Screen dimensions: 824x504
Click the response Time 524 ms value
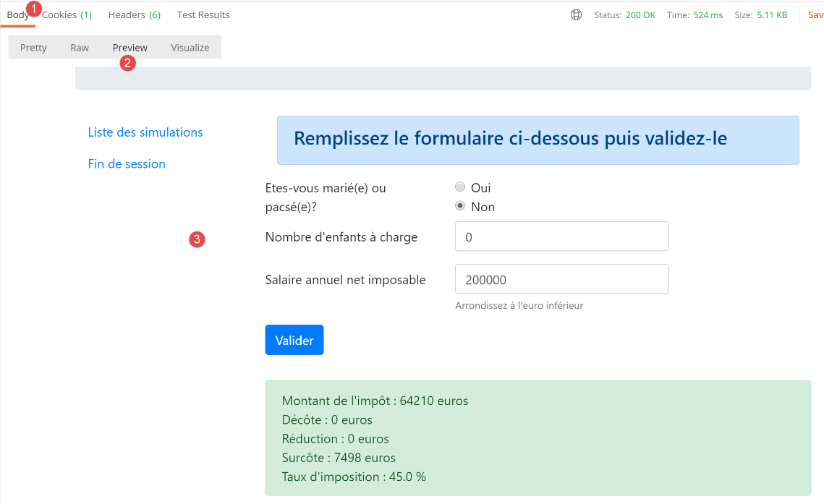click(x=708, y=14)
